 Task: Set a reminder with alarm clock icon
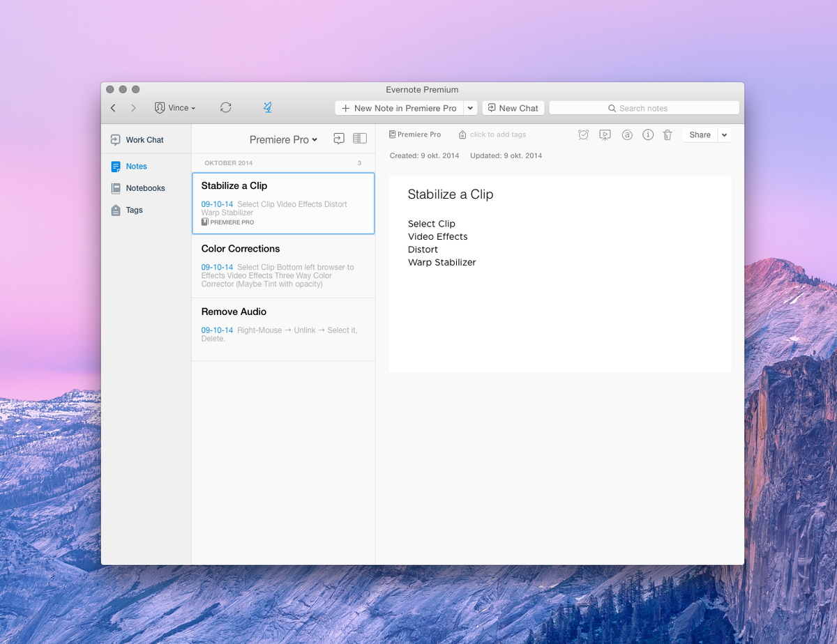pyautogui.click(x=584, y=135)
